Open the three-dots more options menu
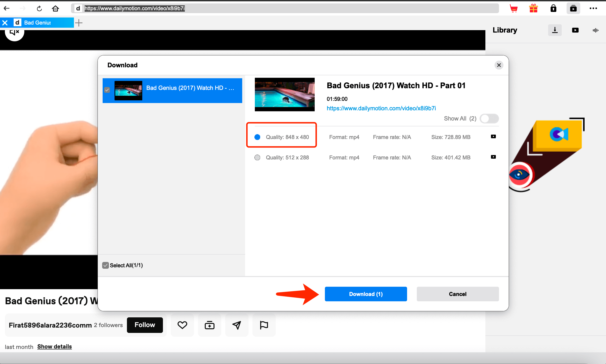The height and width of the screenshot is (364, 606). coord(593,9)
